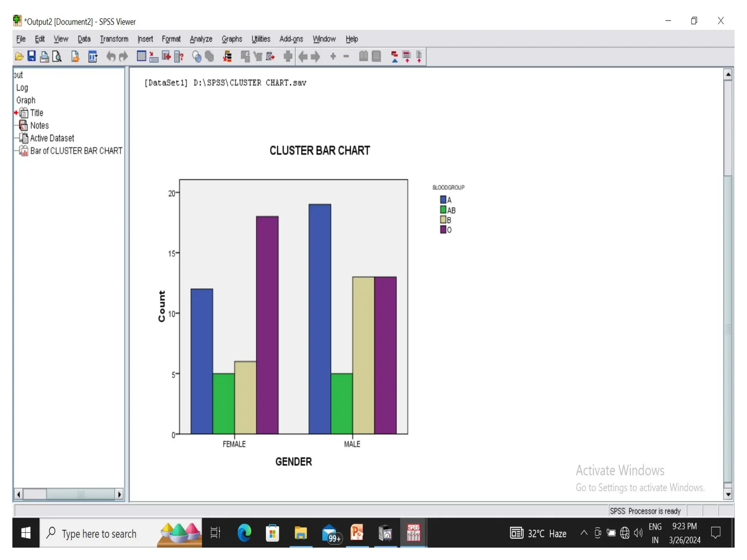Click the Undo arrow icon
This screenshot has height=560, width=747.
pos(111,57)
